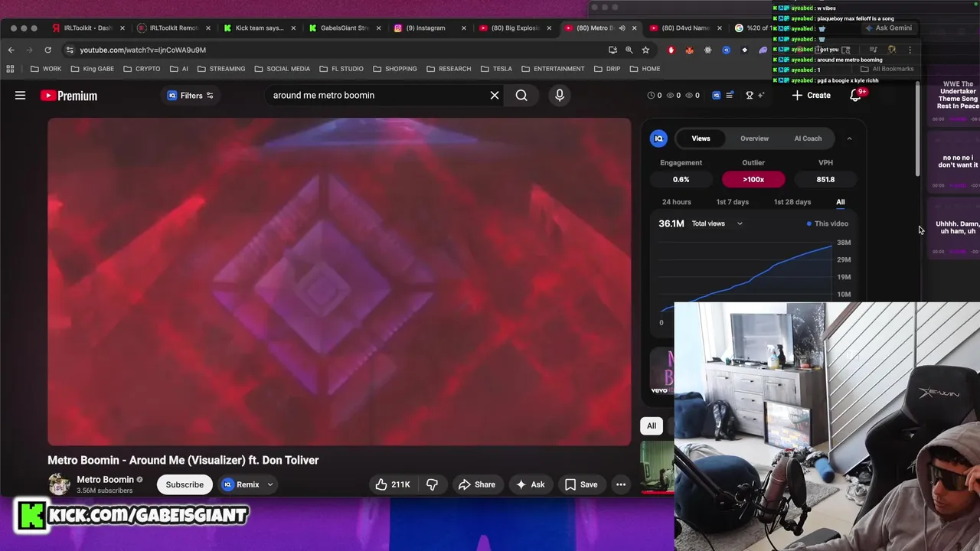Select the All time range

coord(841,202)
